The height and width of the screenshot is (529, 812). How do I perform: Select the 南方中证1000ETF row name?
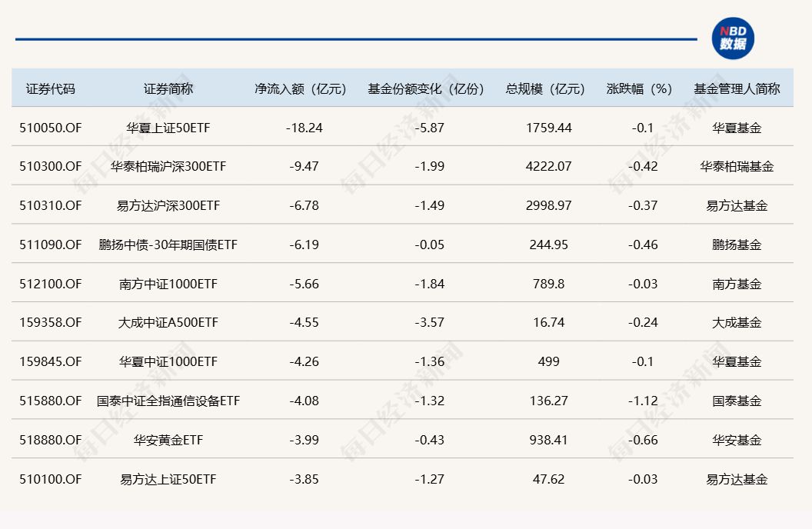[x=168, y=284]
